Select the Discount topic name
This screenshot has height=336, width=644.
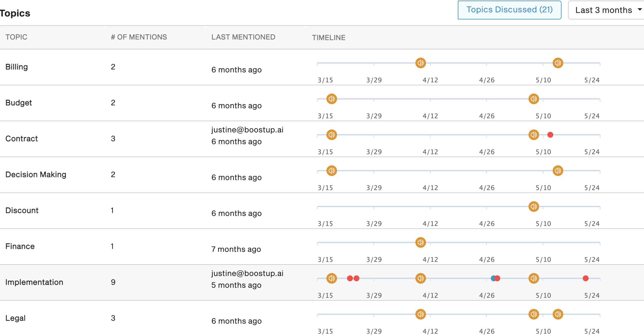pyautogui.click(x=22, y=210)
